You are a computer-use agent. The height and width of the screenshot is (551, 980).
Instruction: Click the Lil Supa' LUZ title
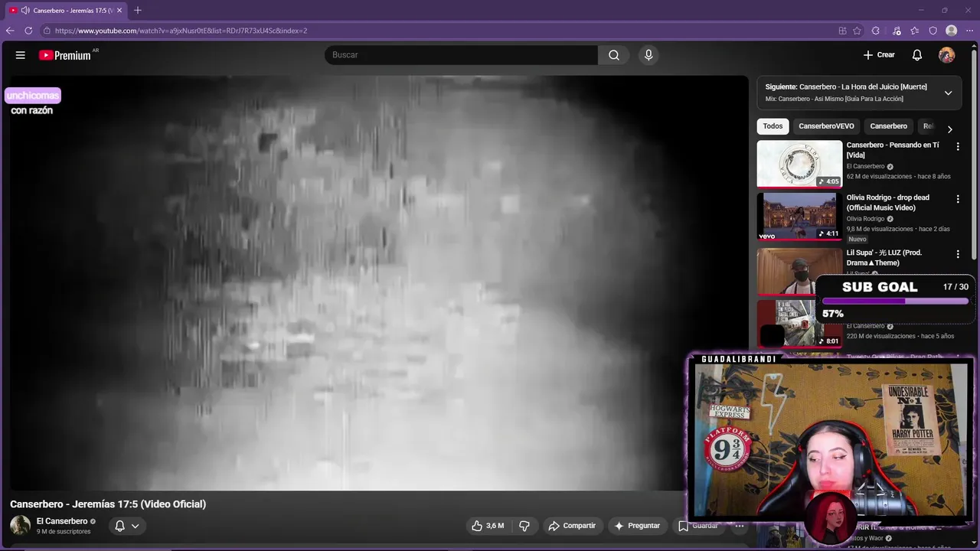884,258
